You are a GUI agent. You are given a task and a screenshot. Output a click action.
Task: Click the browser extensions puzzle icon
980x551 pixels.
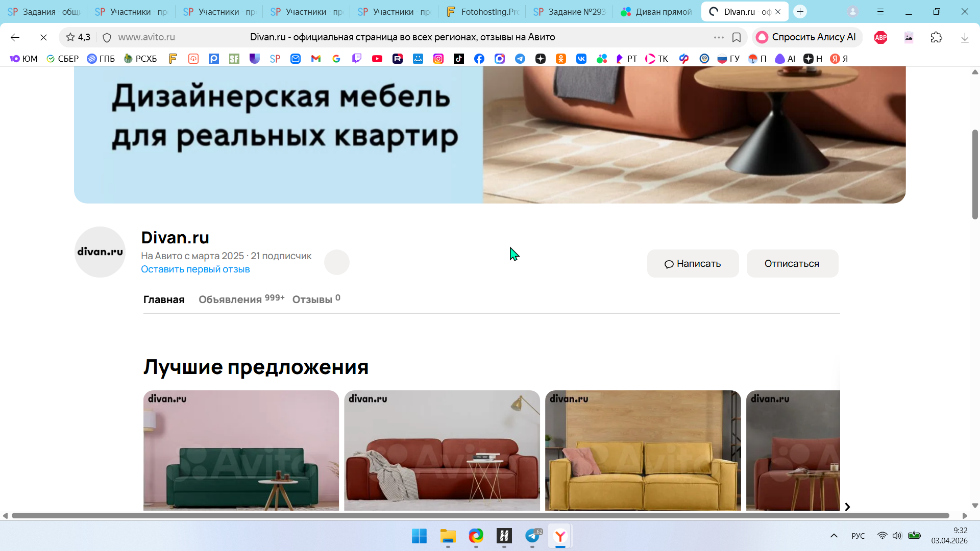(x=936, y=37)
